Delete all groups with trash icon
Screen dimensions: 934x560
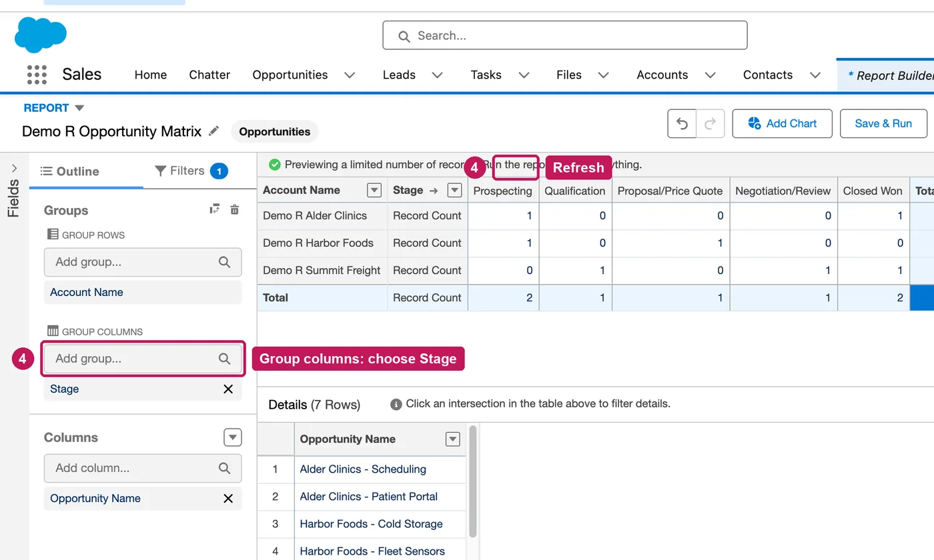click(234, 209)
